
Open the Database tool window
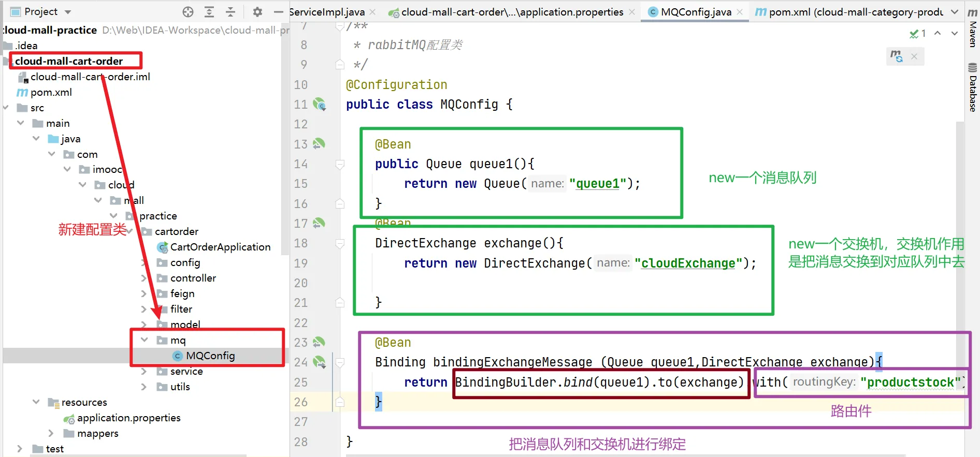click(x=973, y=87)
